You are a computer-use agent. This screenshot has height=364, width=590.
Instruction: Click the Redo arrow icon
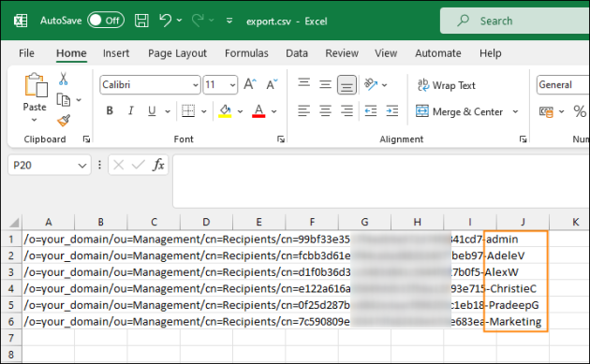point(198,20)
